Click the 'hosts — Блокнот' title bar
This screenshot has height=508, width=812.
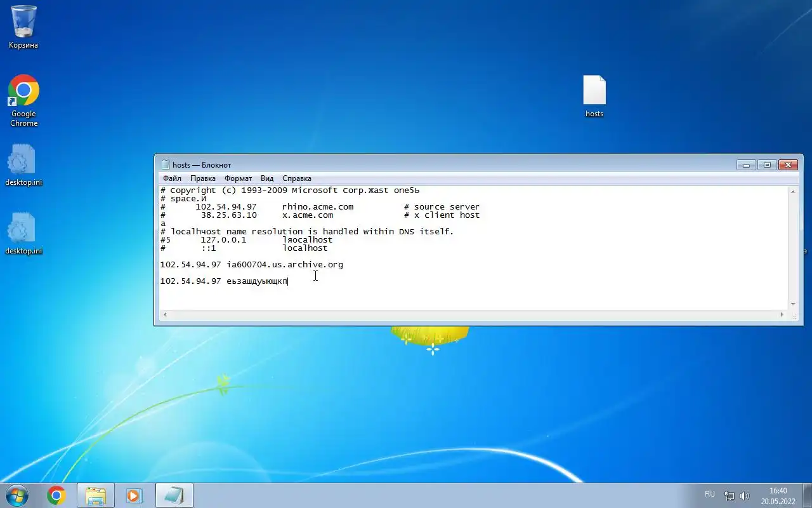point(447,164)
